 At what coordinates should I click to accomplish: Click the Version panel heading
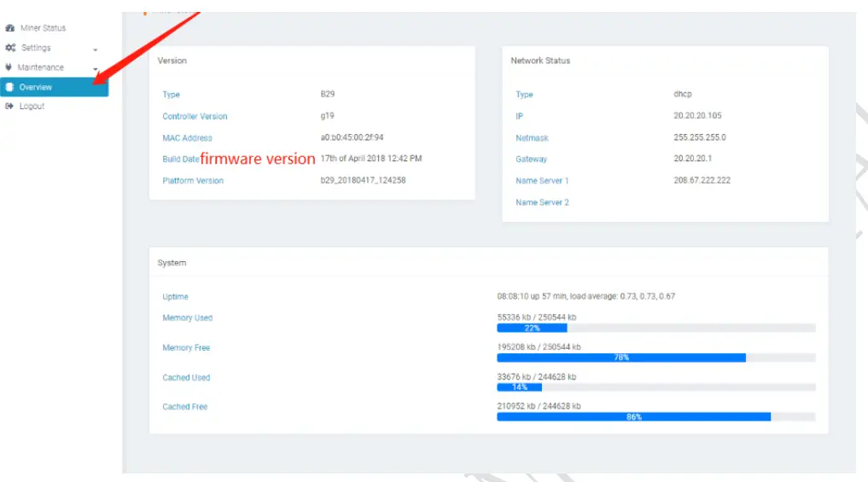172,61
